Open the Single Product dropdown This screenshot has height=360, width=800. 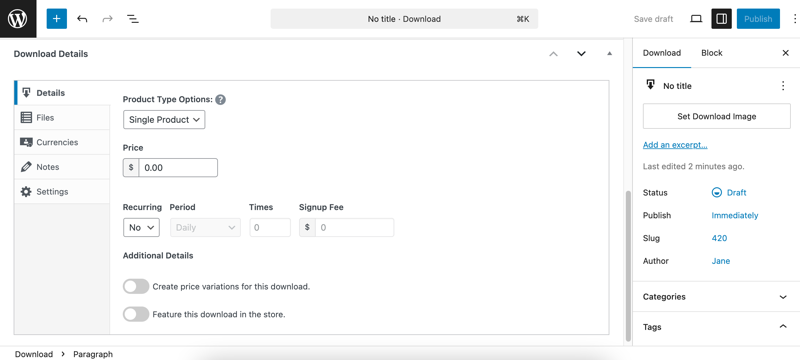(x=164, y=120)
